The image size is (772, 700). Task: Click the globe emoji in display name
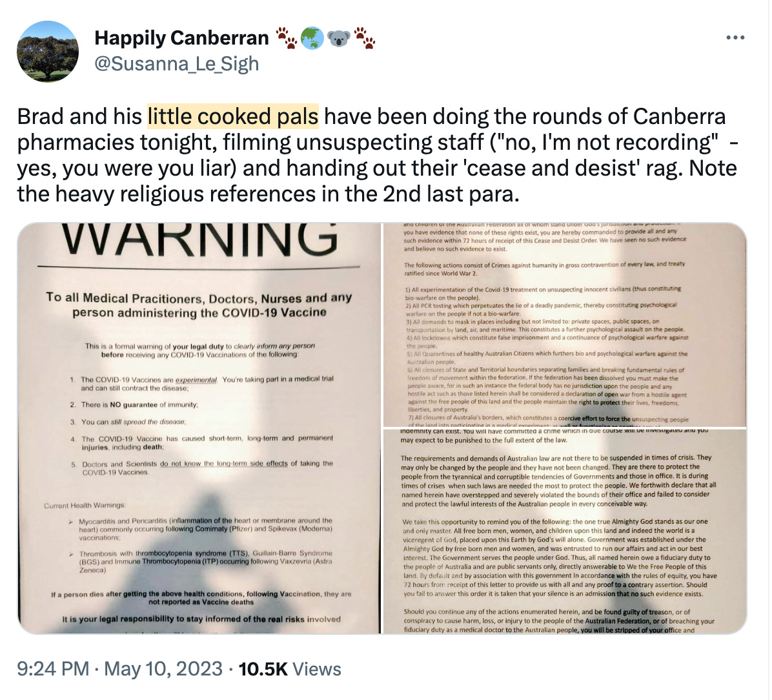pos(312,39)
